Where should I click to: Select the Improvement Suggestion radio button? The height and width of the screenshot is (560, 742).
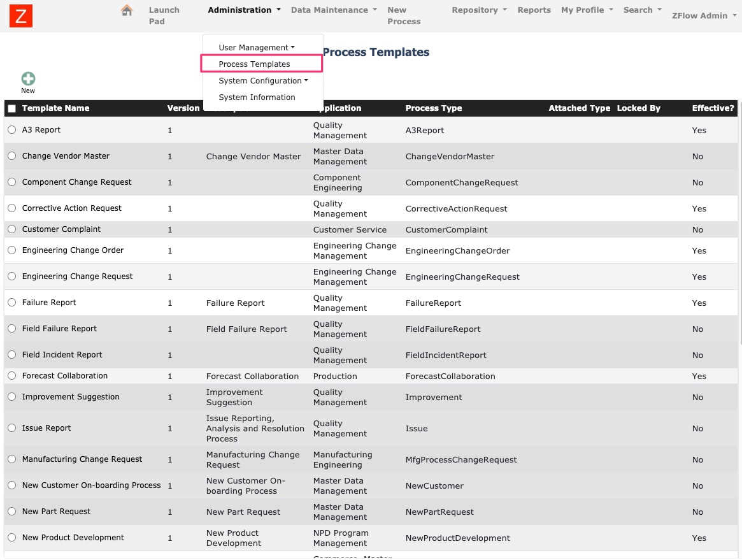coord(12,397)
